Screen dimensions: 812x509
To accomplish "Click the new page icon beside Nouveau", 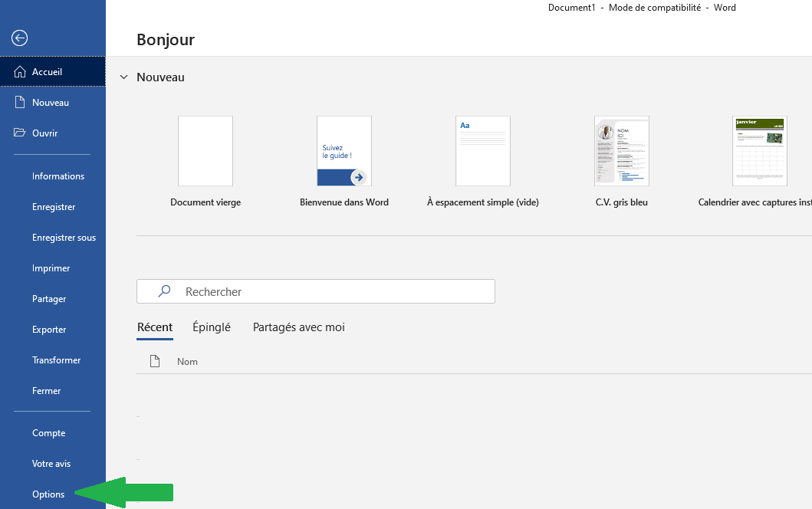I will 20,102.
